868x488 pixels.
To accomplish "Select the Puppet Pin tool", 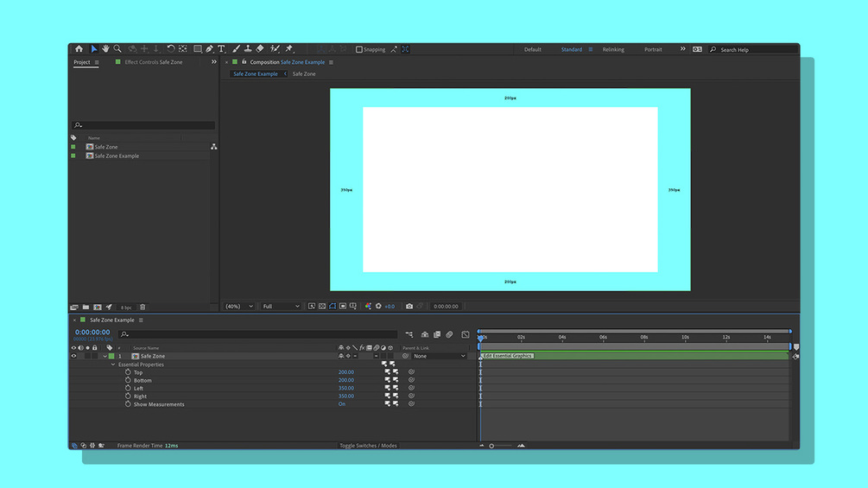I will (289, 49).
